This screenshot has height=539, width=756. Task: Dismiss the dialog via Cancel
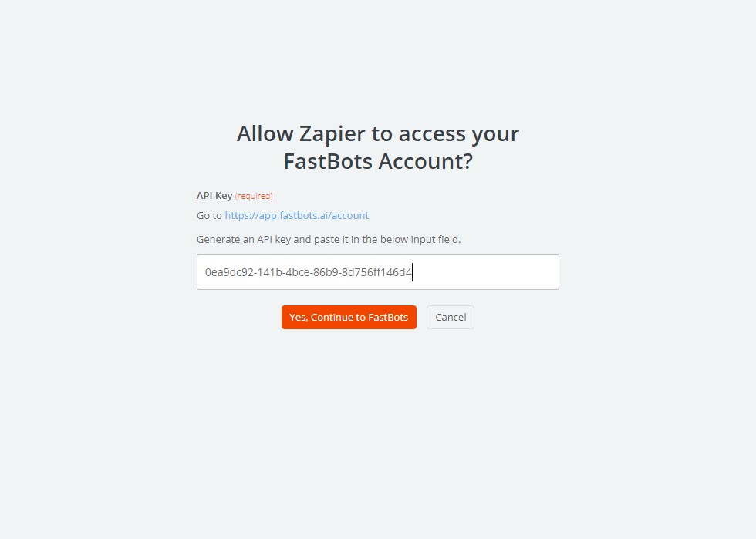[450, 317]
